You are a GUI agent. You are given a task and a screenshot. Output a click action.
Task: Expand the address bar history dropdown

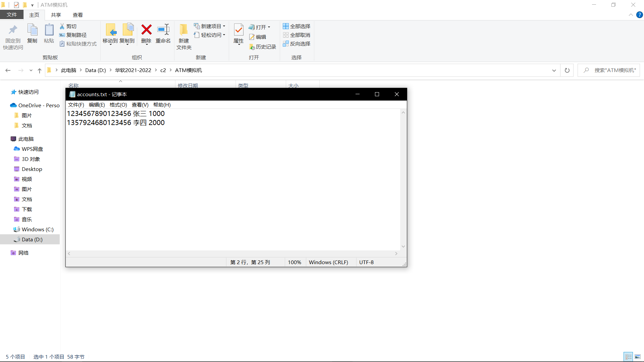click(x=554, y=70)
